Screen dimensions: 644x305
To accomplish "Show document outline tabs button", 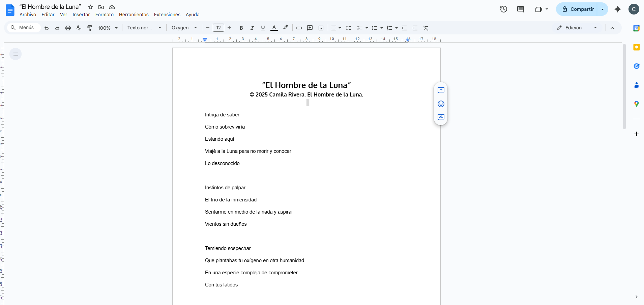I will 16,54.
